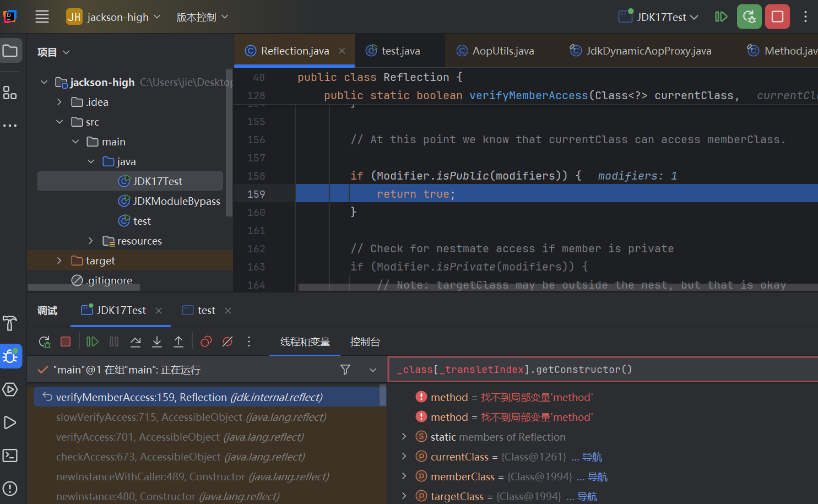818x504 pixels.
Task: Open the main hamburger menu
Action: click(42, 17)
